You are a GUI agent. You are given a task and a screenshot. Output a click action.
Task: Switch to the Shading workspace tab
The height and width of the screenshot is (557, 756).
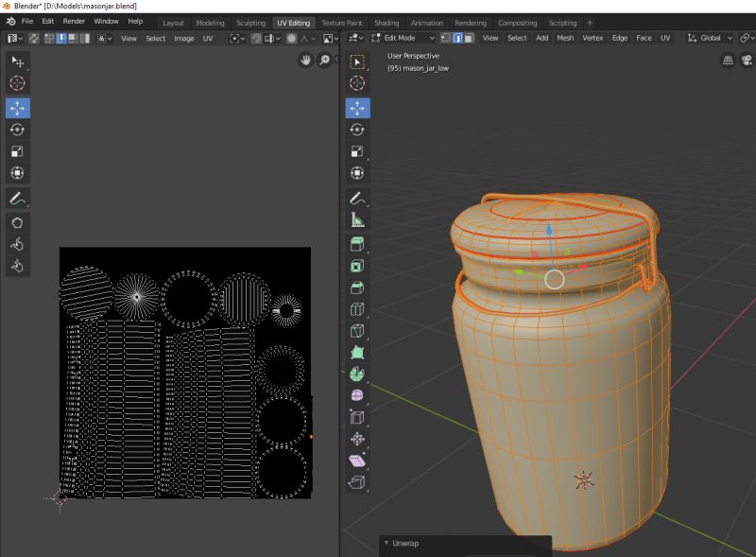386,23
